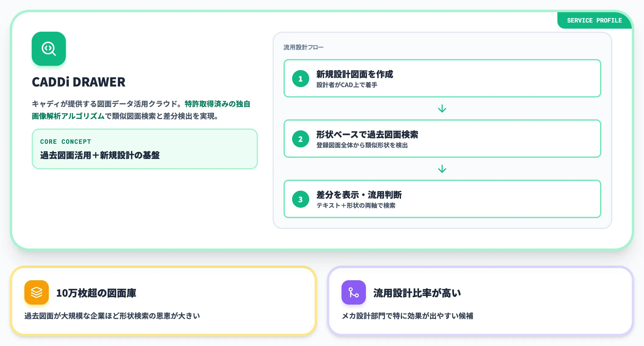Click メカ設計部門で特に効果が出やすい候補 text
644x346 pixels.
(407, 316)
